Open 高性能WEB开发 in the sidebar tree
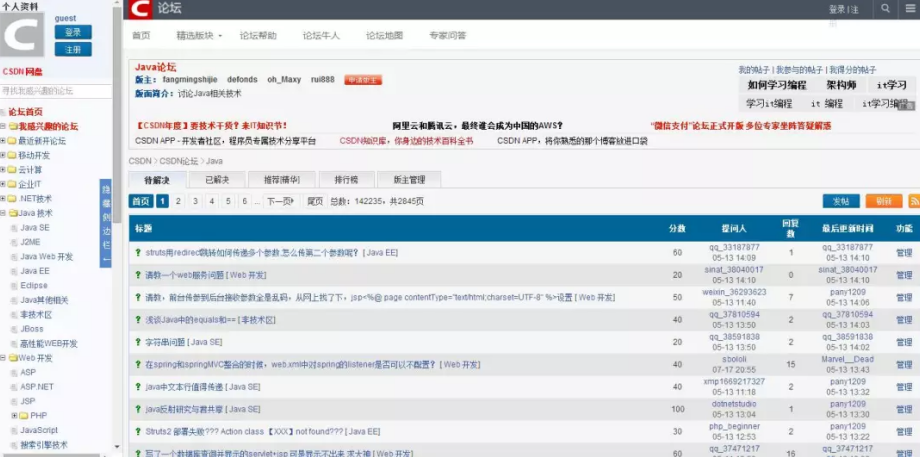Viewport: 920px width, 457px height. 49,344
